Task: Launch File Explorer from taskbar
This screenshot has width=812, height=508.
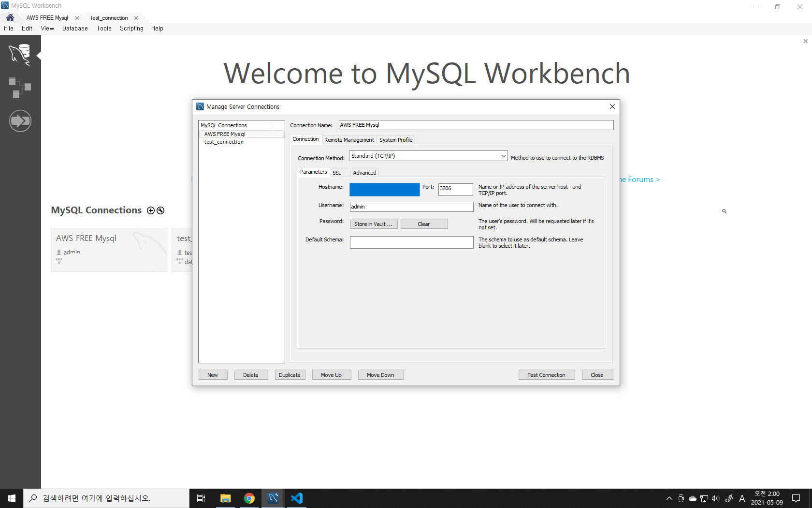Action: [x=225, y=498]
